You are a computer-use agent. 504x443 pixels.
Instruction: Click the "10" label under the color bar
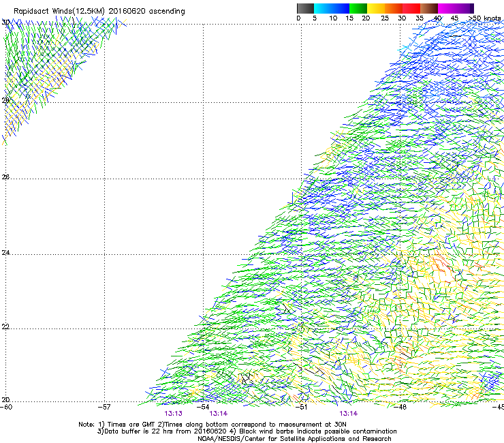click(333, 18)
